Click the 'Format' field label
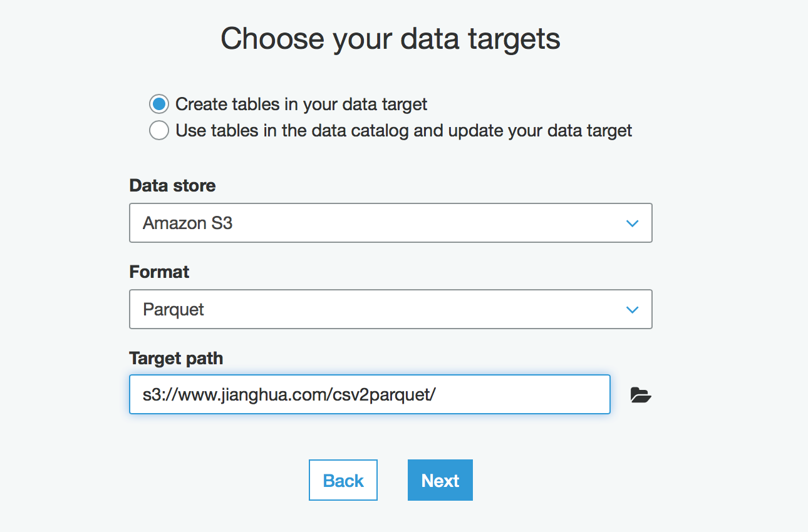 click(159, 272)
